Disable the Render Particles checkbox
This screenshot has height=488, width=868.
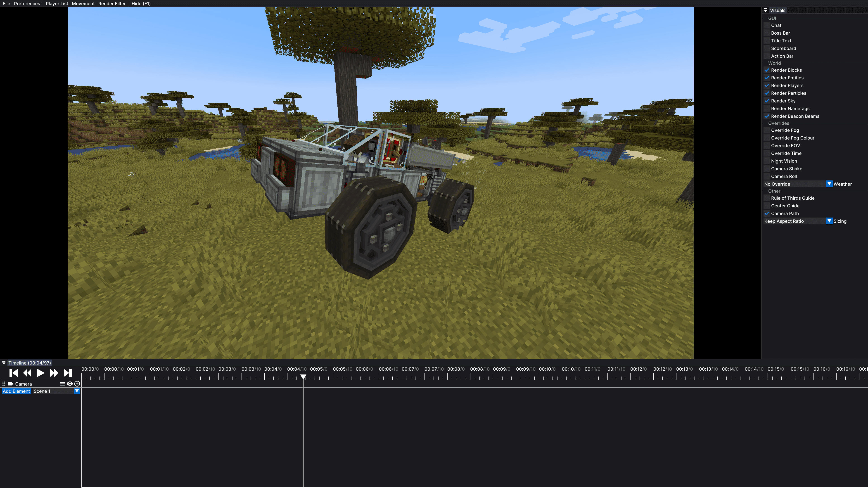pos(767,93)
